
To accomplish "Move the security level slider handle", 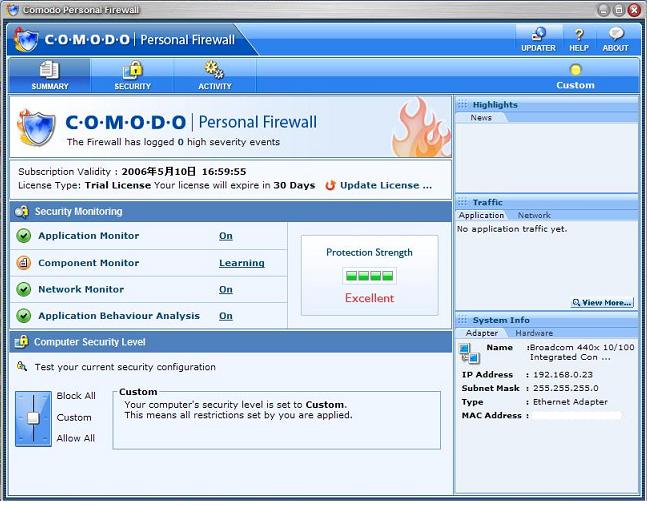I will (x=33, y=419).
